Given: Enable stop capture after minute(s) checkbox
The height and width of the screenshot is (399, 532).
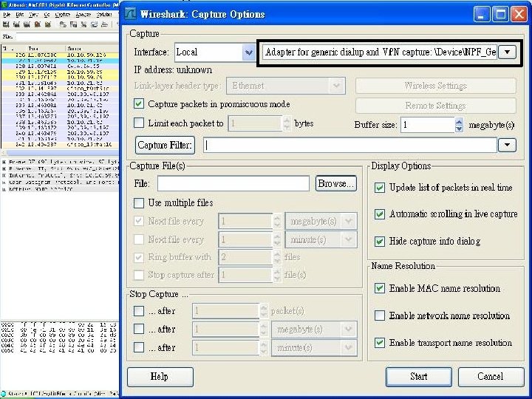Looking at the screenshot, I should click(139, 347).
